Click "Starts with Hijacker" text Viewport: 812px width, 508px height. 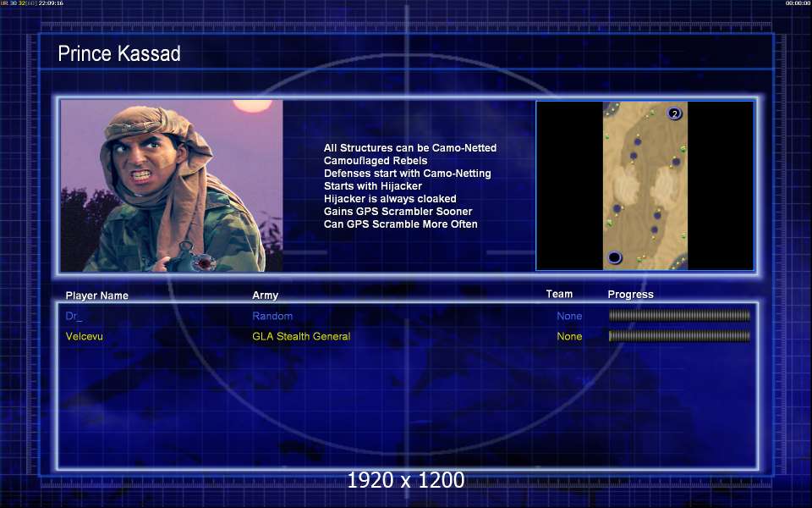tap(373, 186)
